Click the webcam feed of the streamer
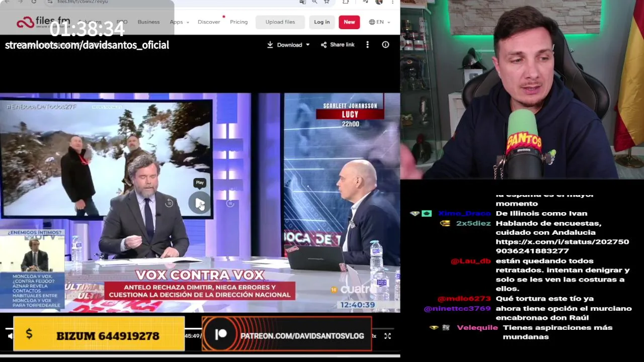Screen dimensions: 644x362 coord(522,89)
